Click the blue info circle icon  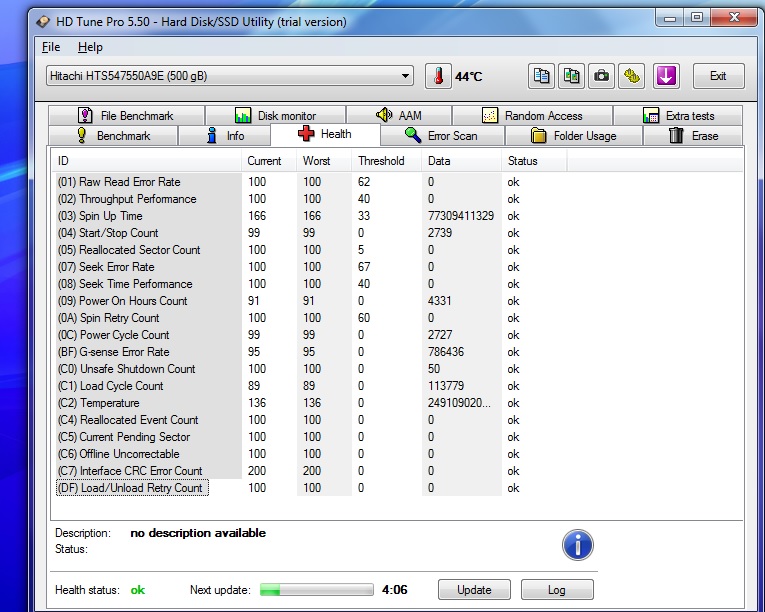(578, 545)
